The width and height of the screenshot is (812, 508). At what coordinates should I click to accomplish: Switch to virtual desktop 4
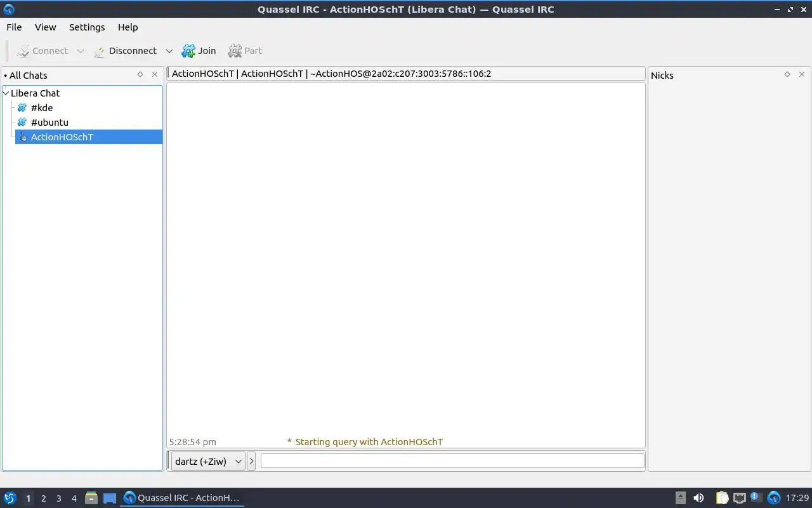(74, 498)
